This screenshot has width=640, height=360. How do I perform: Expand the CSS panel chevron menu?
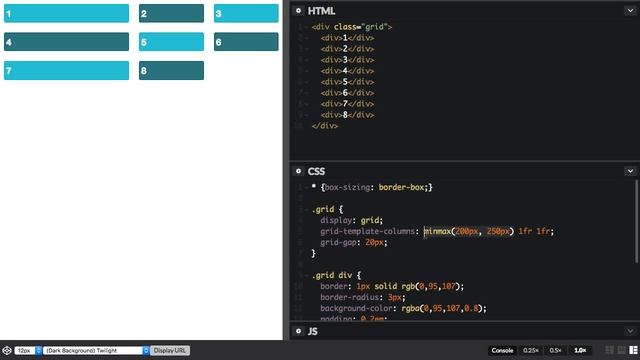[630, 171]
